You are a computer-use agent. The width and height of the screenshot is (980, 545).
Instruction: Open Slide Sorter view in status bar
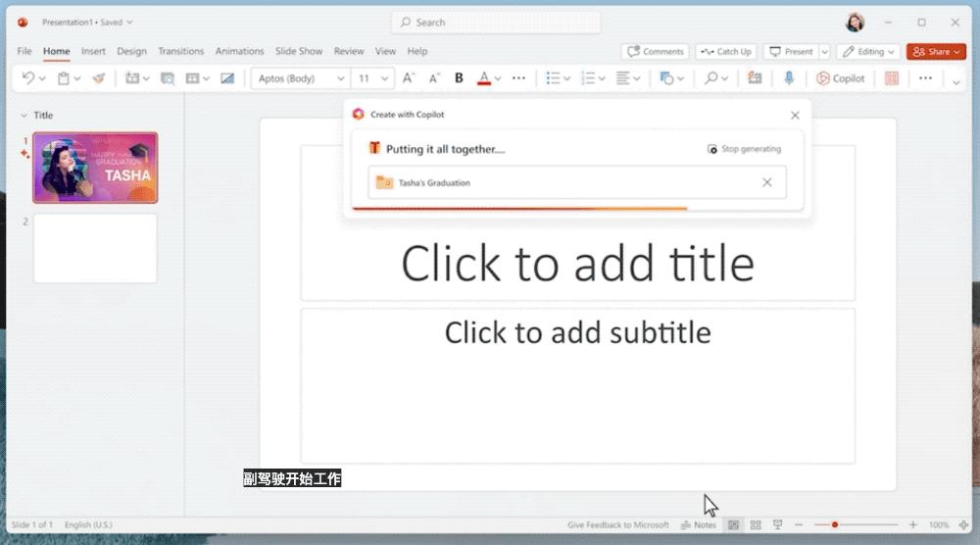(756, 525)
